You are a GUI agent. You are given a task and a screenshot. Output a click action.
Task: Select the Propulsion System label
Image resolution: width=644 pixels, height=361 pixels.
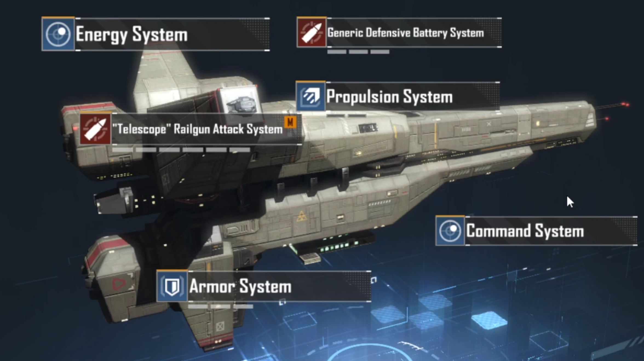[389, 97]
